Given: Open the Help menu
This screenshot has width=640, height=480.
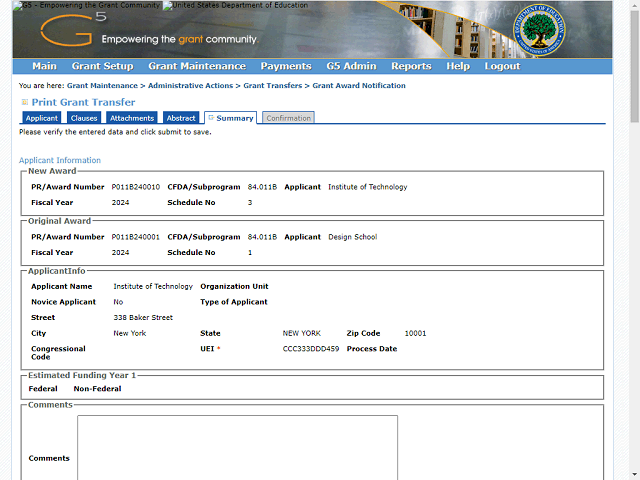Looking at the screenshot, I should click(458, 66).
